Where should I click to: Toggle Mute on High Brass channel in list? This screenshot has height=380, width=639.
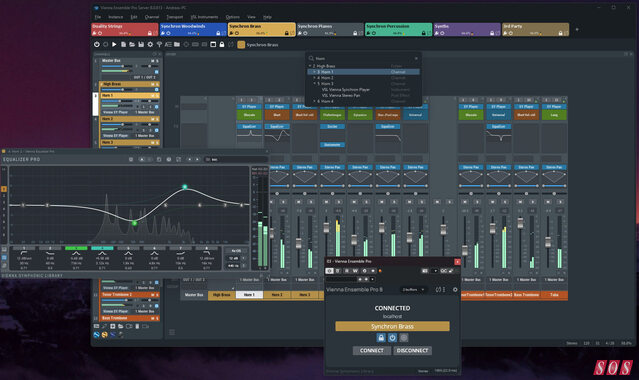pos(152,84)
